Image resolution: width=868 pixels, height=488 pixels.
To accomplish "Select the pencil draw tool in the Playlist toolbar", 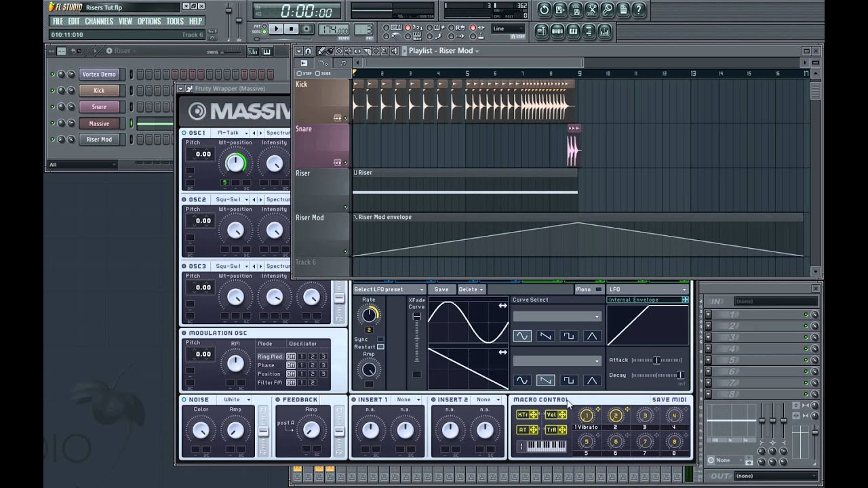I will click(x=321, y=51).
